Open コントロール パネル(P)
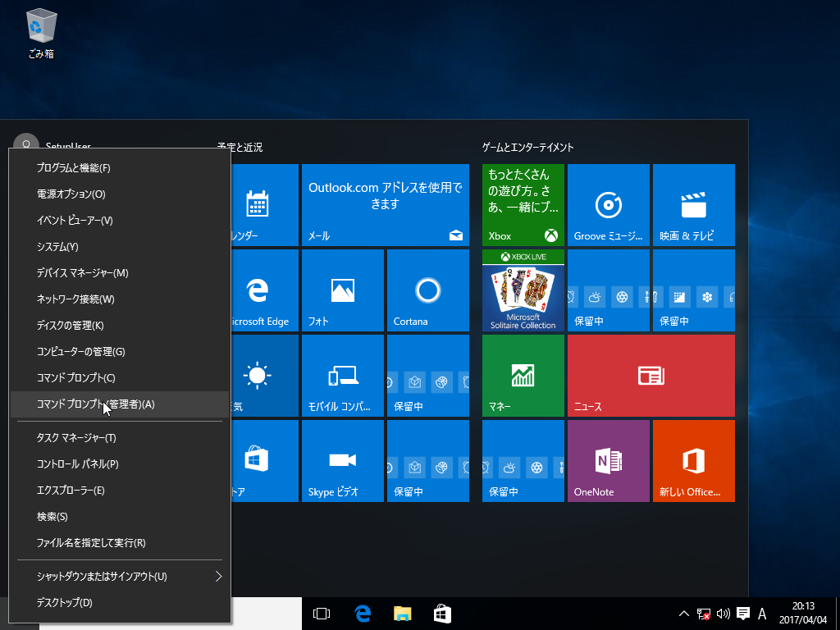 coord(120,464)
